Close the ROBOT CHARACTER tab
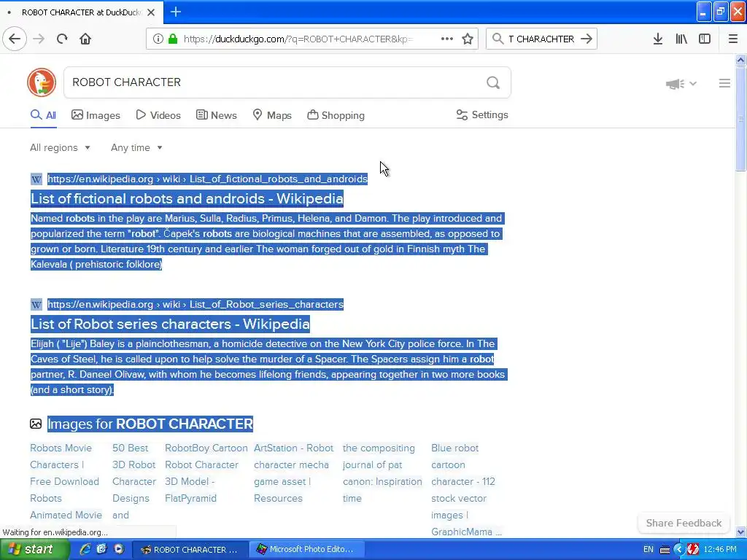Viewport: 747px width, 560px height. [151, 12]
